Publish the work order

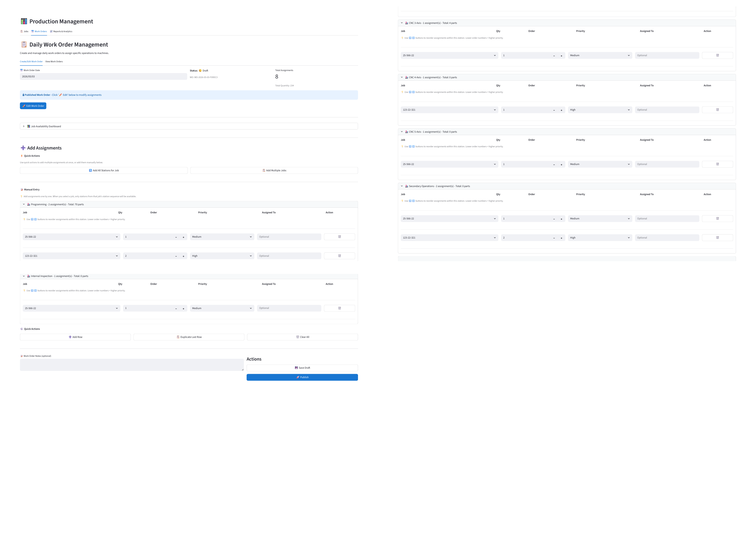click(302, 377)
